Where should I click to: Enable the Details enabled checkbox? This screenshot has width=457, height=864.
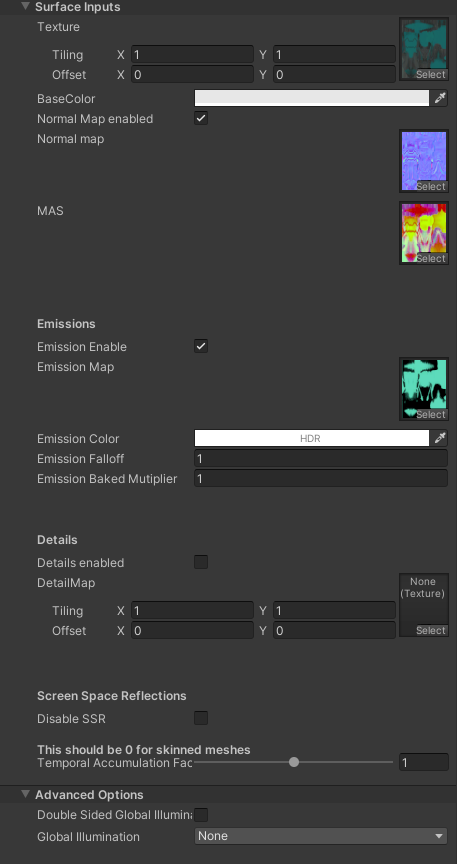tap(201, 563)
